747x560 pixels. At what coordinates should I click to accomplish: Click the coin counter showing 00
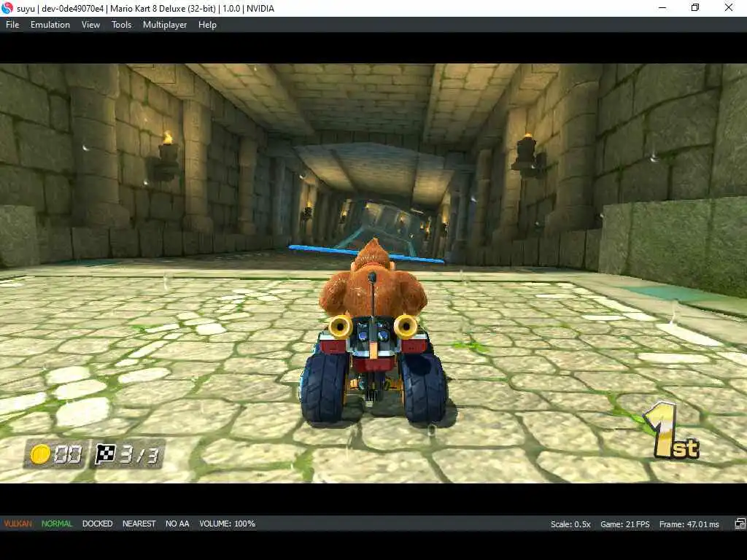tap(56, 454)
